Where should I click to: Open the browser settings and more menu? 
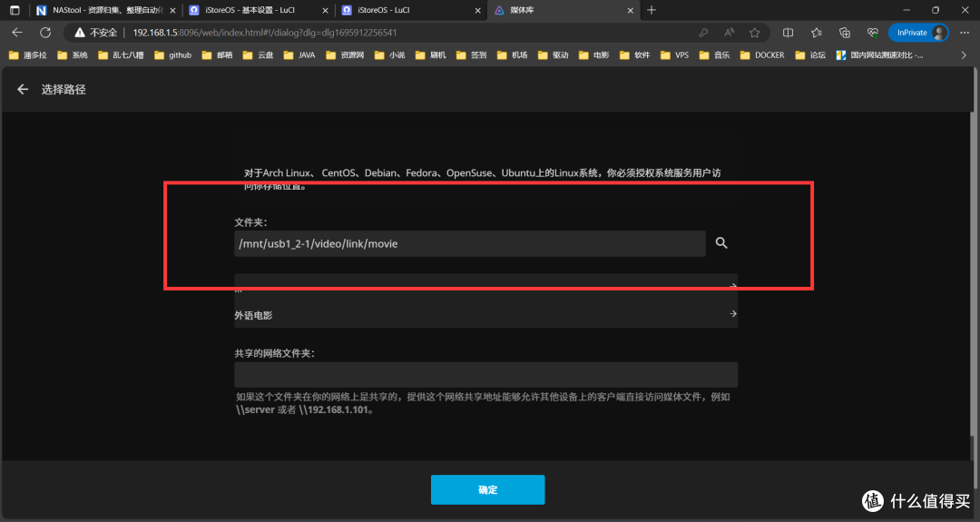[x=965, y=33]
